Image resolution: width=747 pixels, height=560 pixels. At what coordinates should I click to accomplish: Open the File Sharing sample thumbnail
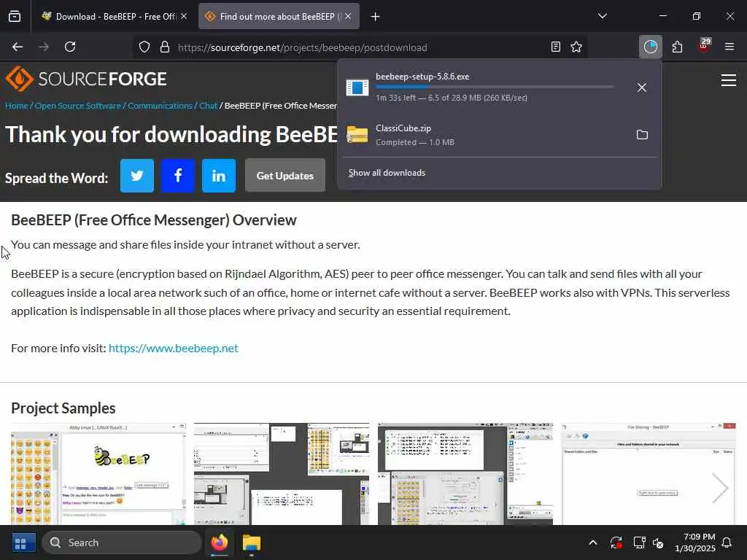point(649,474)
